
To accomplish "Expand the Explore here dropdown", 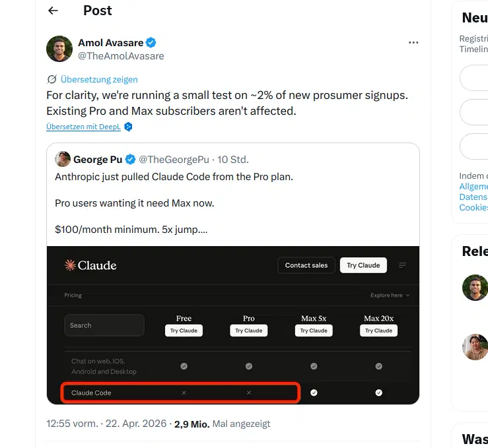I will [x=390, y=296].
